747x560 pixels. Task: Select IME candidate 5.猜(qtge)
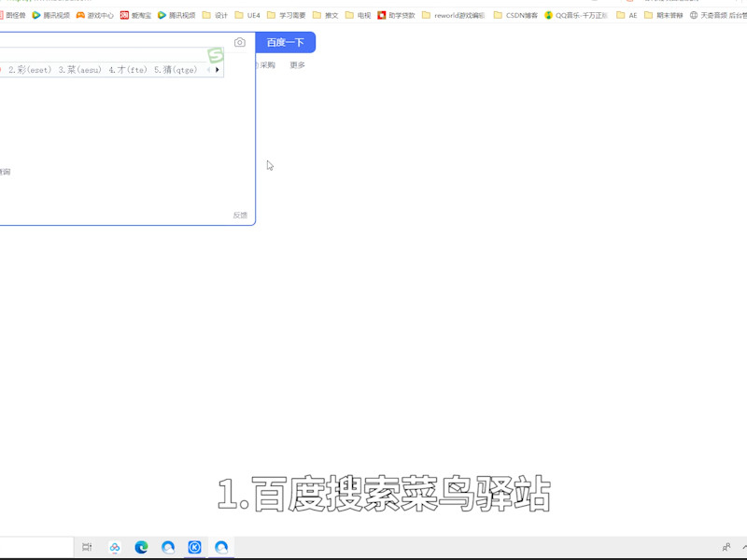176,70
